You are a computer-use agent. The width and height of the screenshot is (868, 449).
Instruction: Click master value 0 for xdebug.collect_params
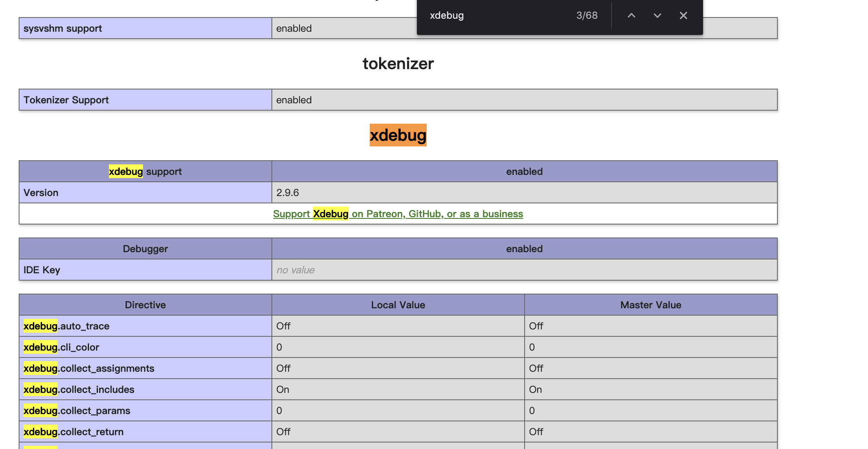point(651,411)
